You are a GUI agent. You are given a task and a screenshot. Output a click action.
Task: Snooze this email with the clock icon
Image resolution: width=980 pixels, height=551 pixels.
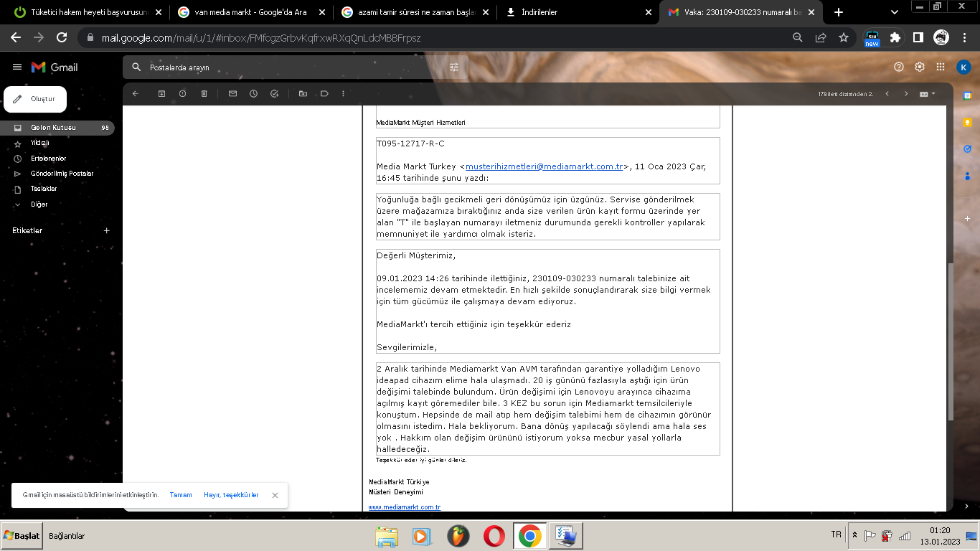(253, 93)
